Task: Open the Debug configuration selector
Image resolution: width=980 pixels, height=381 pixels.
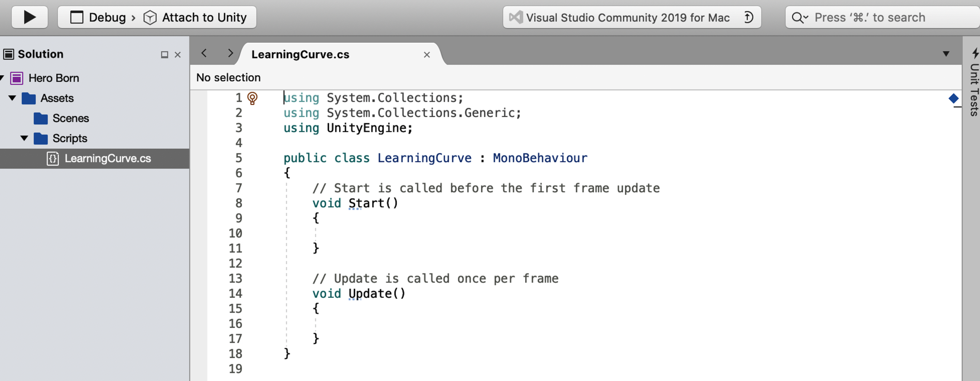Action: click(x=98, y=17)
